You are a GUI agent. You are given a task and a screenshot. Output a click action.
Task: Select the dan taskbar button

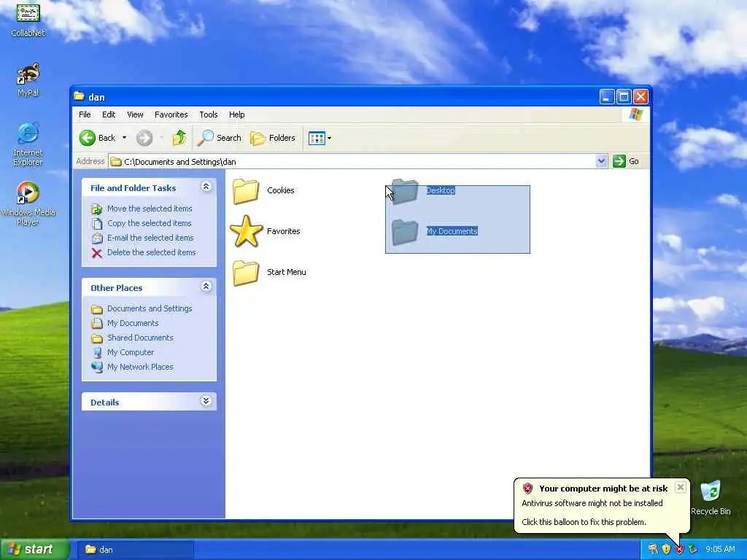coord(135,550)
